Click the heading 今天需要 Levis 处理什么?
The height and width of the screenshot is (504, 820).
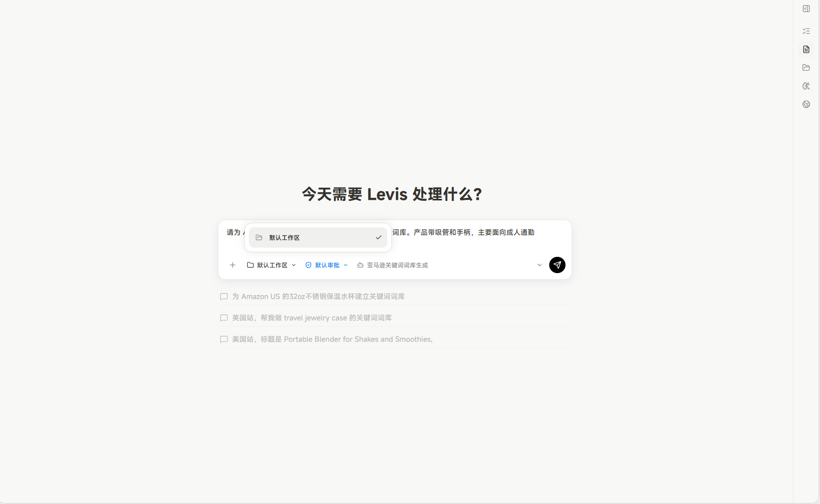[392, 194]
